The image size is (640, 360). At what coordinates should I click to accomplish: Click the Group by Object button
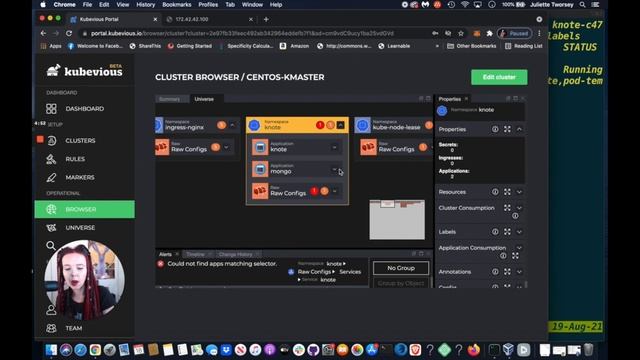401,283
